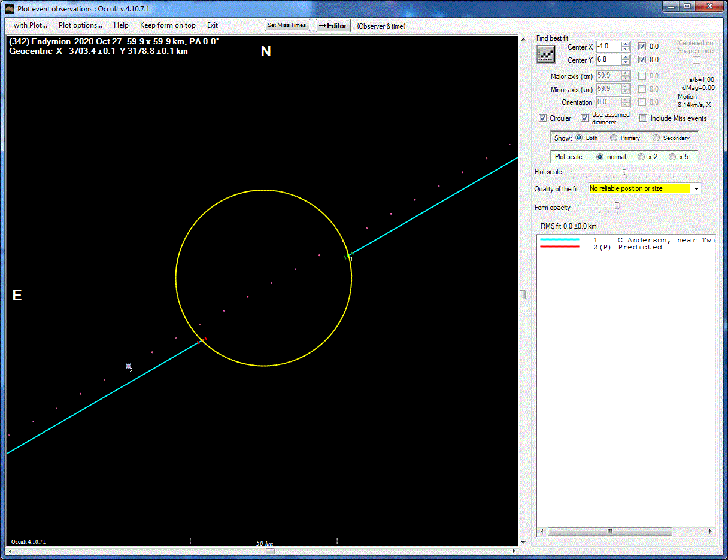728x560 pixels.
Task: Click the (342) Endymion plot title
Action: (x=114, y=42)
